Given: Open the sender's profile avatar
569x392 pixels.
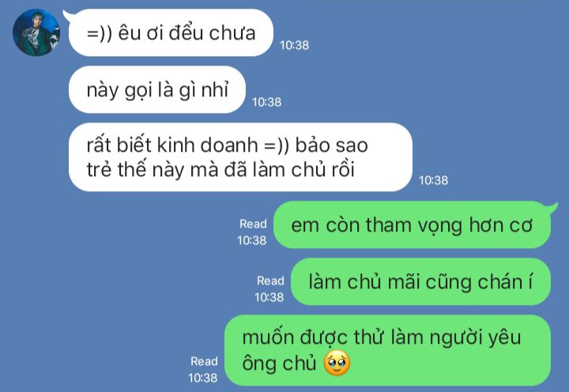Looking at the screenshot, I should [36, 32].
